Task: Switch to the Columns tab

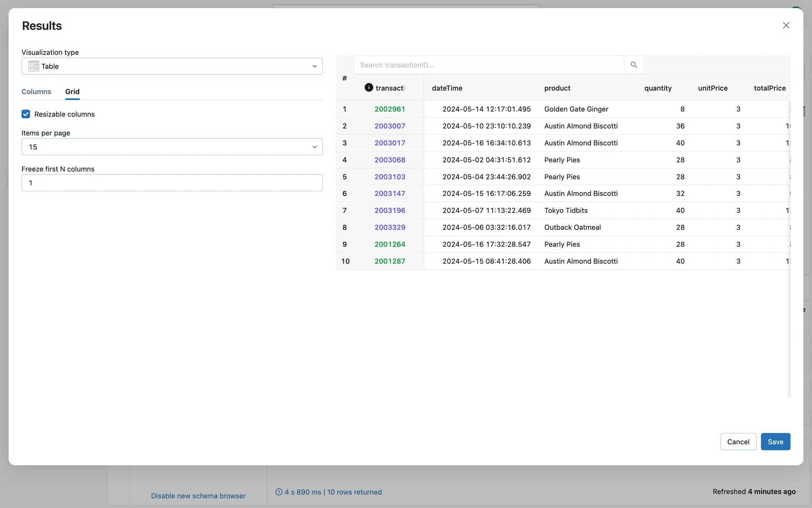Action: coord(36,91)
